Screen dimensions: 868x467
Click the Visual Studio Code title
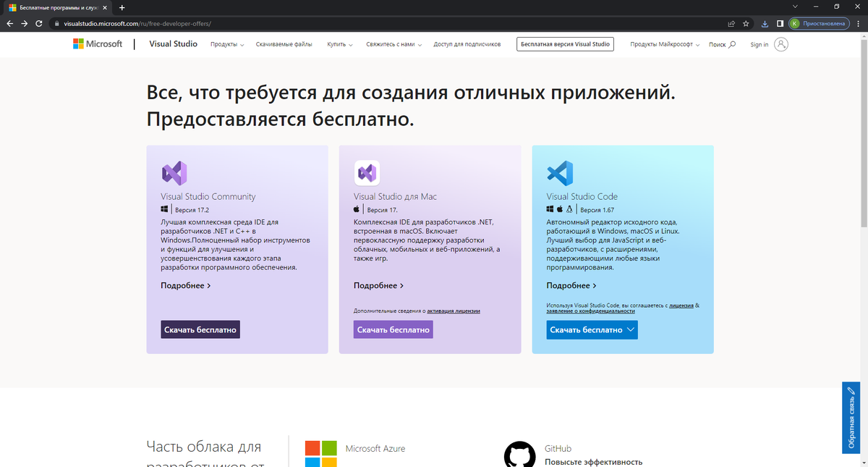(x=582, y=196)
